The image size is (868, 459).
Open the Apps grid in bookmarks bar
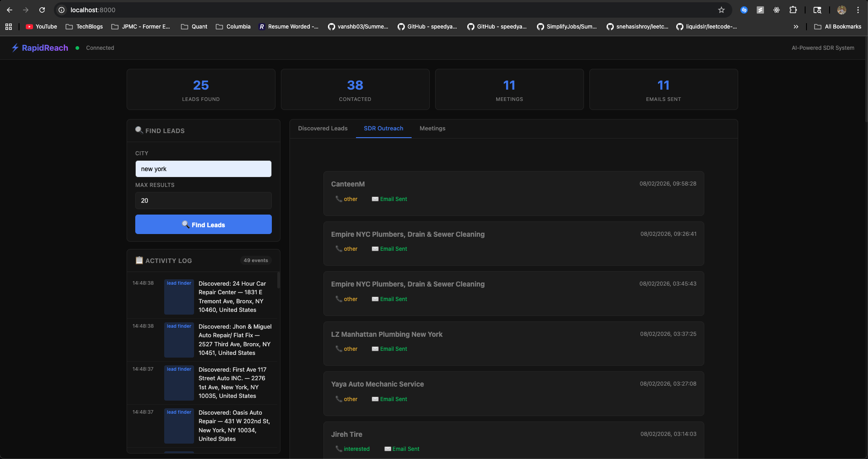point(9,27)
